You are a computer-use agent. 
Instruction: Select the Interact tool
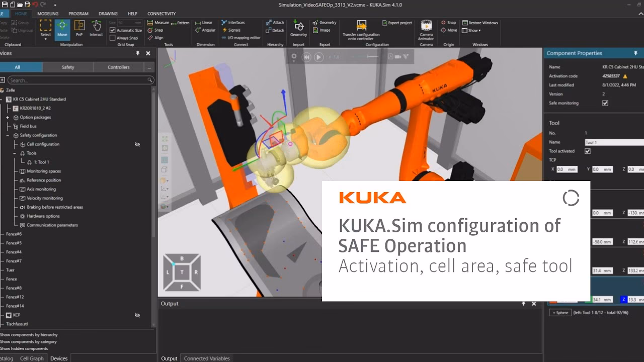(96, 29)
